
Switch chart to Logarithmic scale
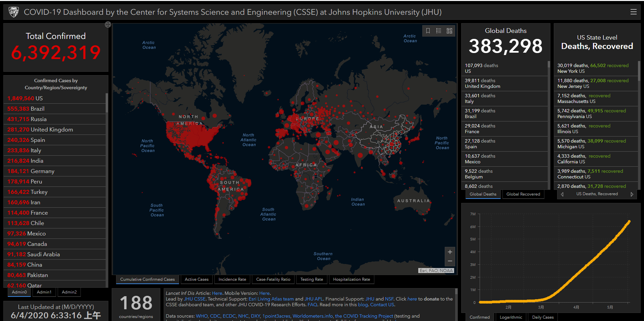(x=511, y=317)
